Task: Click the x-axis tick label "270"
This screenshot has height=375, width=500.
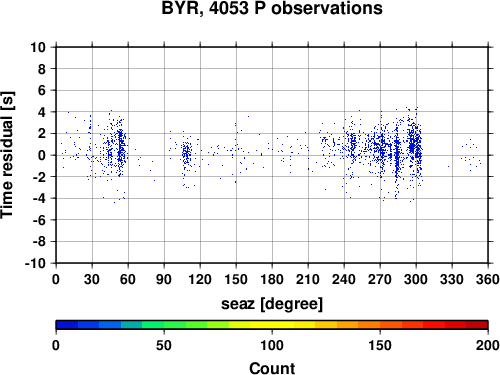Action: [380, 279]
